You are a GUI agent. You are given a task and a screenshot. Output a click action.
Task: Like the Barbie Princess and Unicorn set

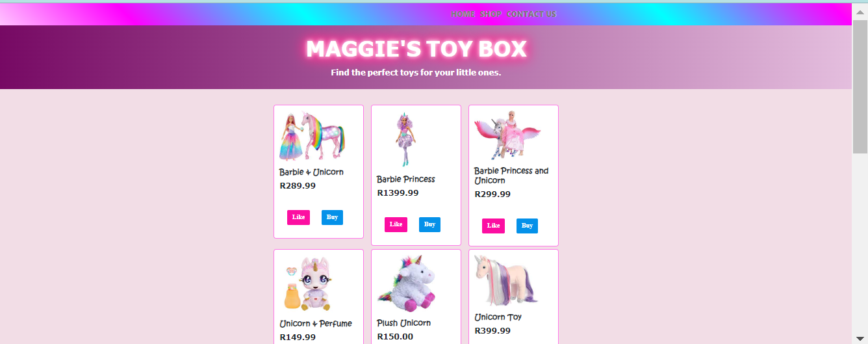coord(493,226)
